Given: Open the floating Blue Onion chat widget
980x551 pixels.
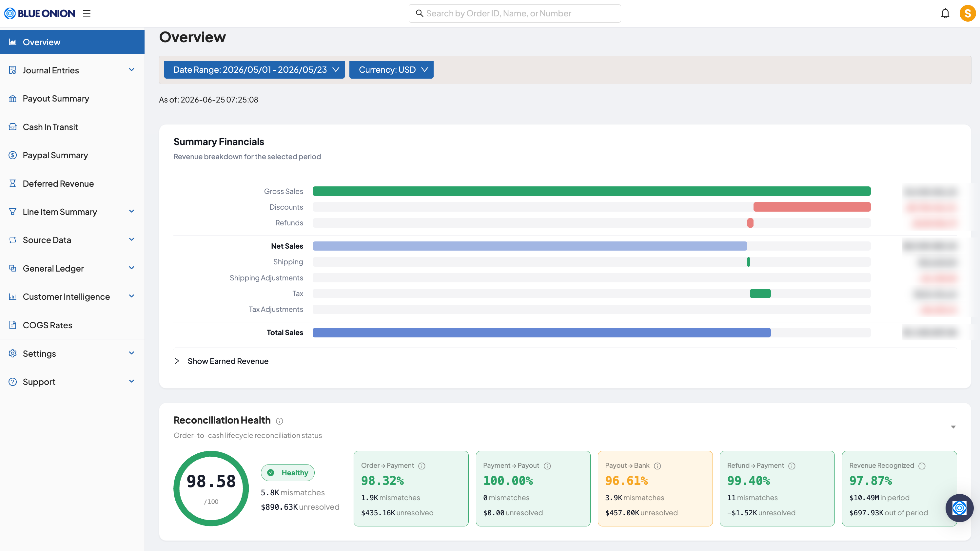Looking at the screenshot, I should tap(959, 508).
